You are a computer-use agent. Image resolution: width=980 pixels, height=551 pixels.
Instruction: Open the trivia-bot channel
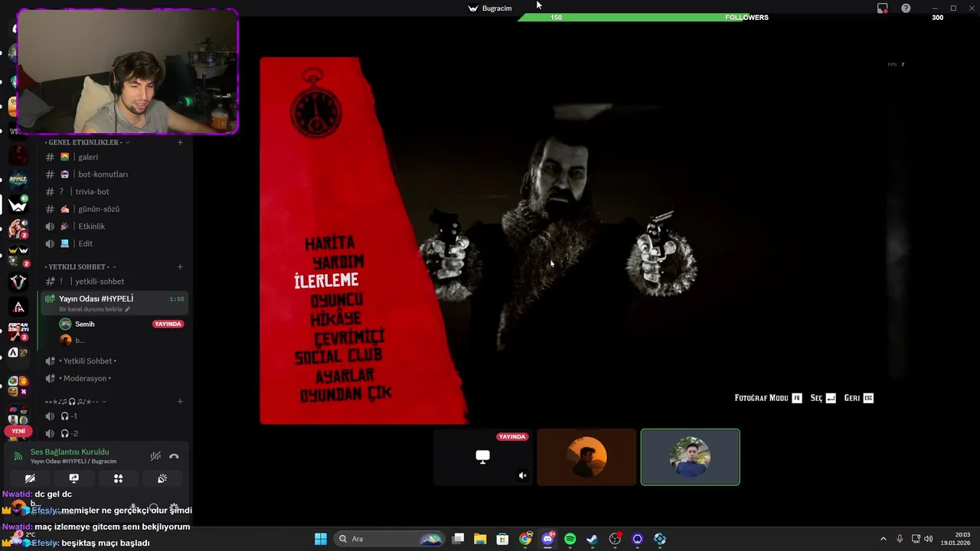click(x=115, y=191)
